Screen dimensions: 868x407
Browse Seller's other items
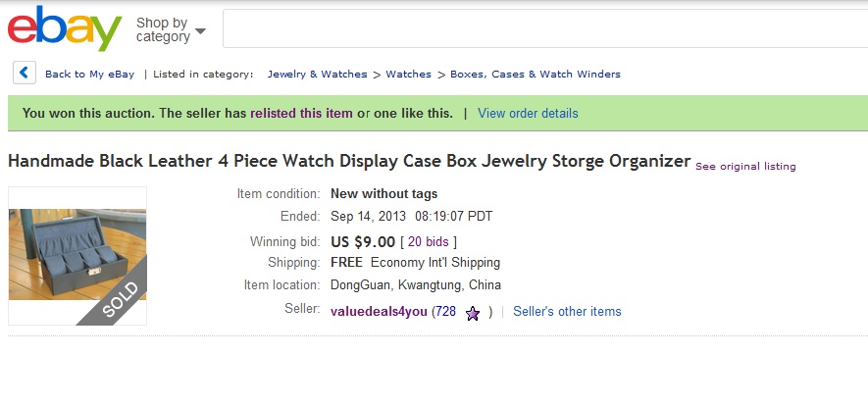click(567, 312)
